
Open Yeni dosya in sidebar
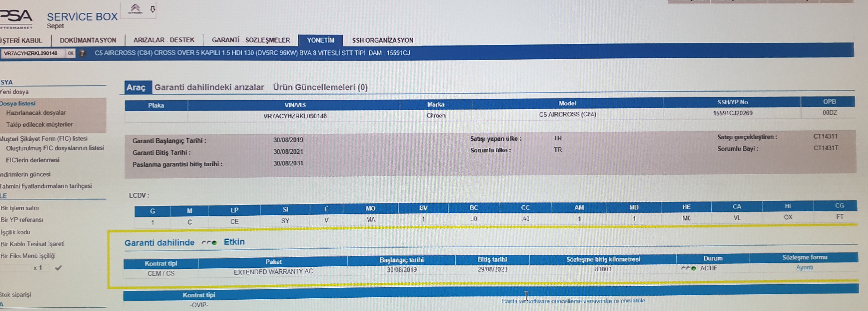14,92
